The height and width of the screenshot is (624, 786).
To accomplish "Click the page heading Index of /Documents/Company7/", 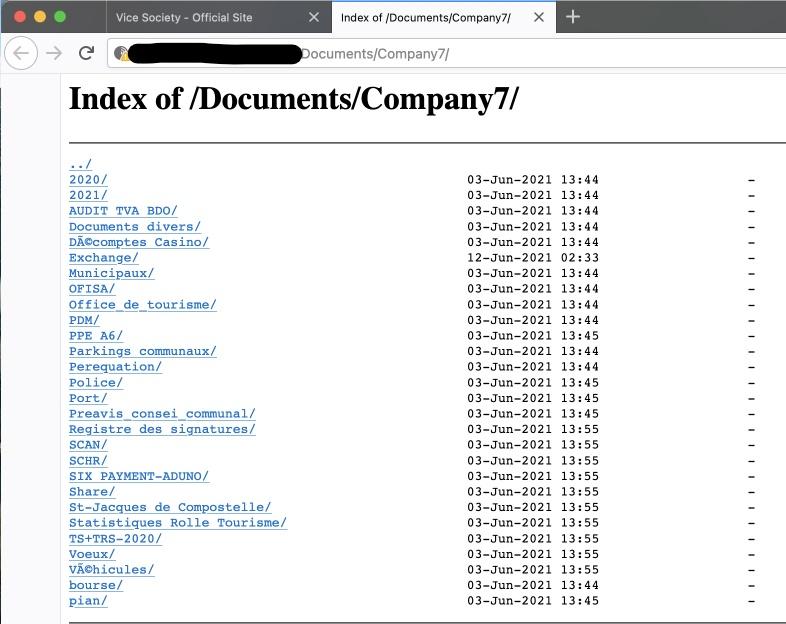I will pyautogui.click(x=293, y=99).
